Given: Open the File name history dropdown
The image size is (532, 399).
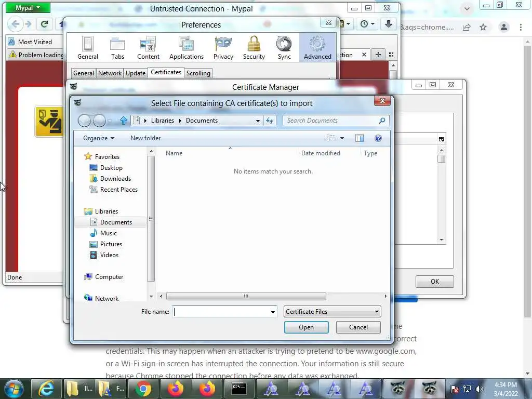Looking at the screenshot, I should (x=273, y=312).
